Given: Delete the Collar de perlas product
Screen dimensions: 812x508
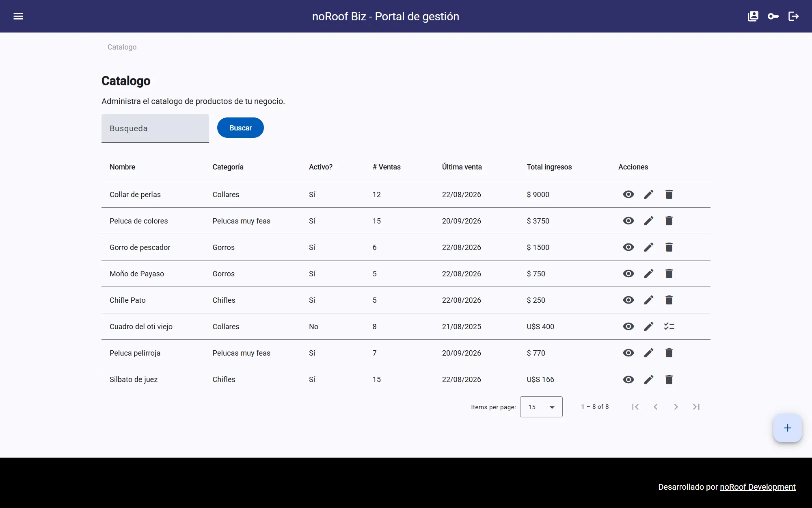Looking at the screenshot, I should pyautogui.click(x=669, y=194).
